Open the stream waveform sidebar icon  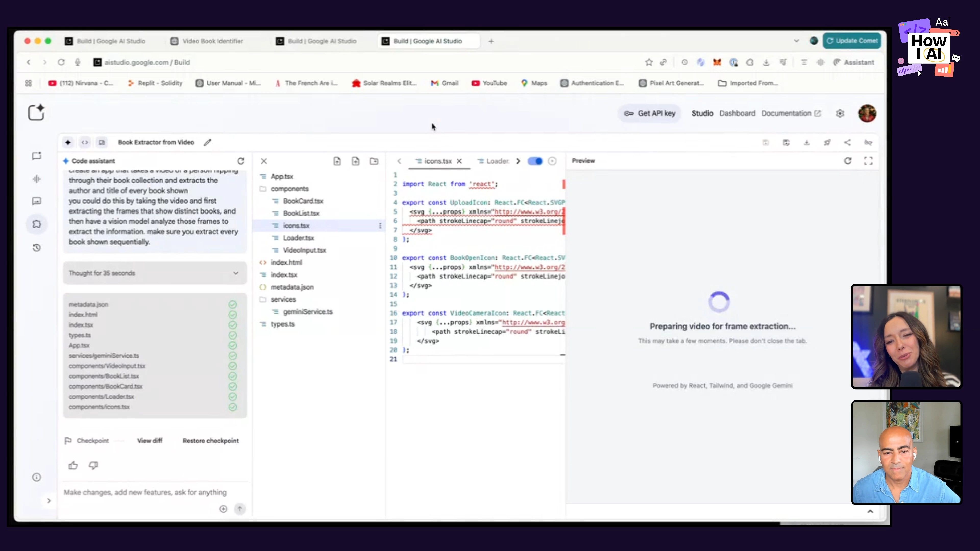(36, 179)
